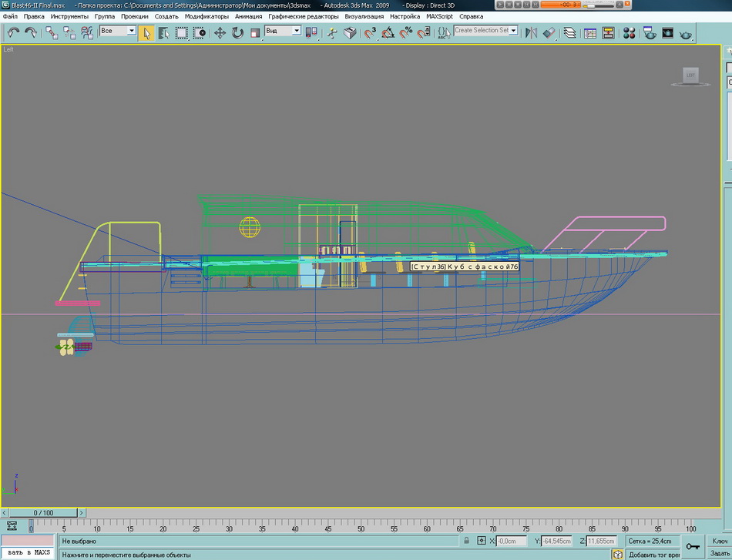Toggle the selection lock padlock
Viewport: 732px width, 560px height.
click(x=465, y=541)
